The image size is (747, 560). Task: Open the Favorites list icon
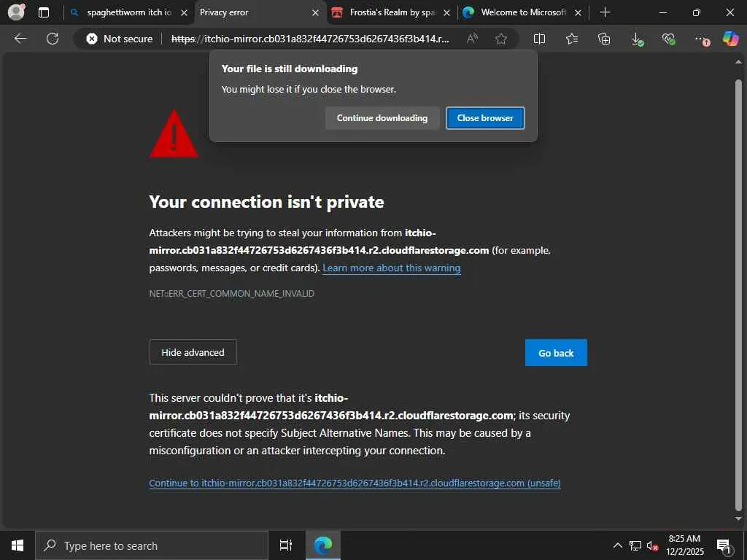click(x=572, y=39)
